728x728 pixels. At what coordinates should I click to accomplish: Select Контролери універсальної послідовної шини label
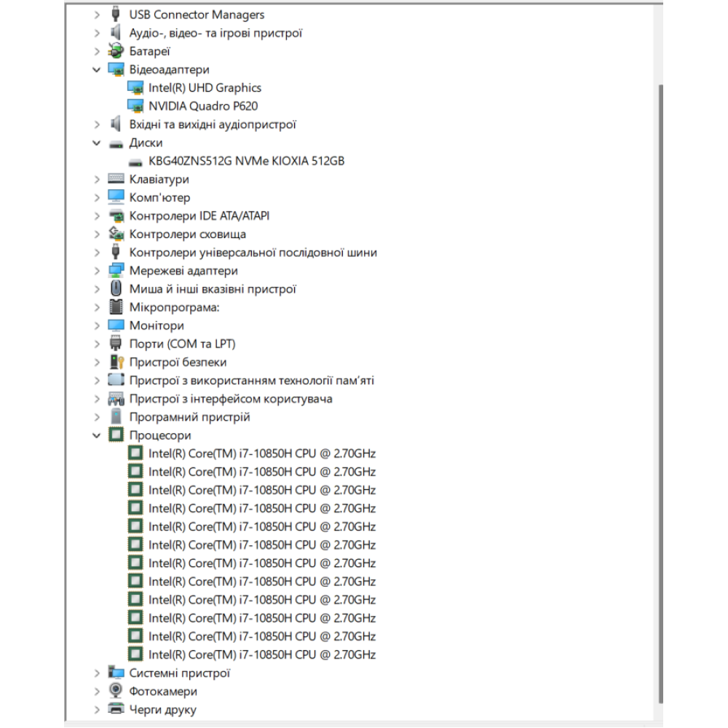pos(253,253)
